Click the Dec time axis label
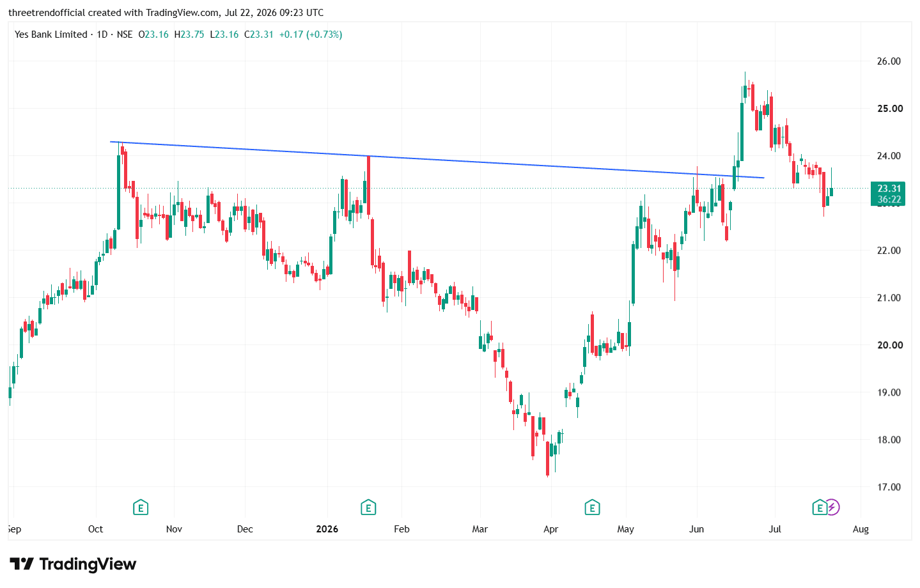This screenshot has width=920, height=588. [245, 529]
